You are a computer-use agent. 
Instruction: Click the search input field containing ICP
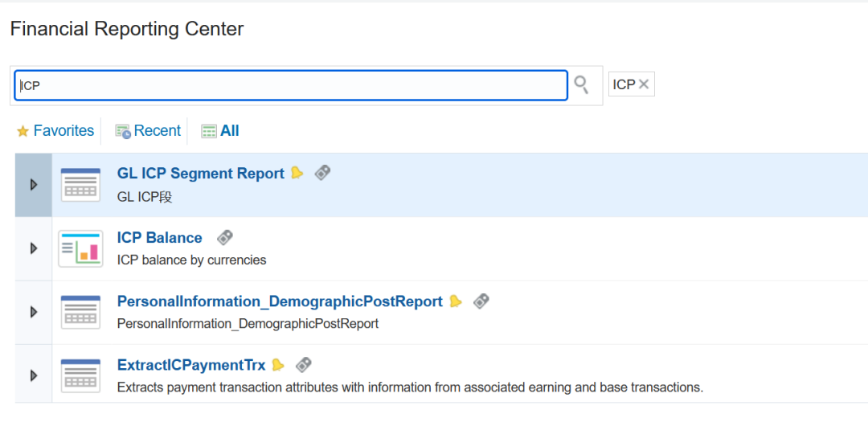291,85
